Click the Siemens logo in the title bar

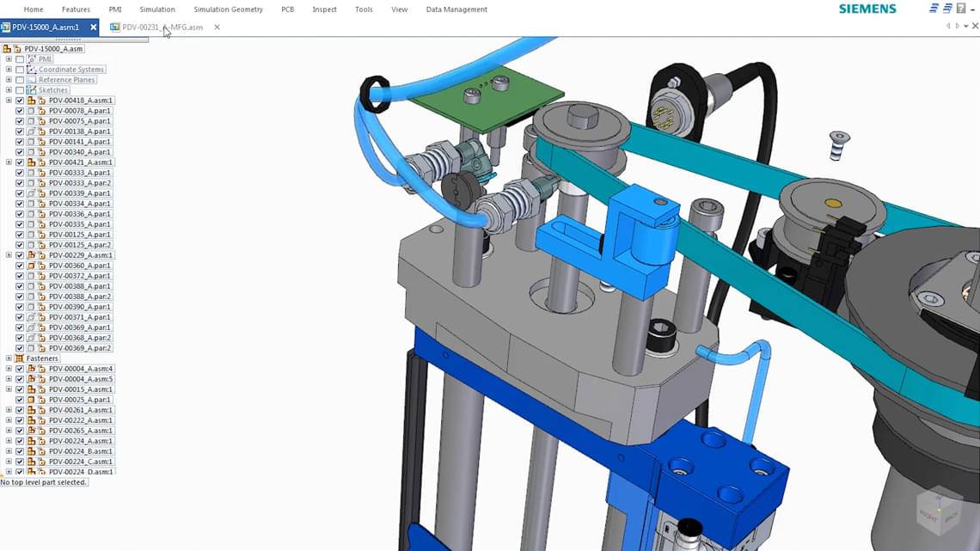click(867, 9)
